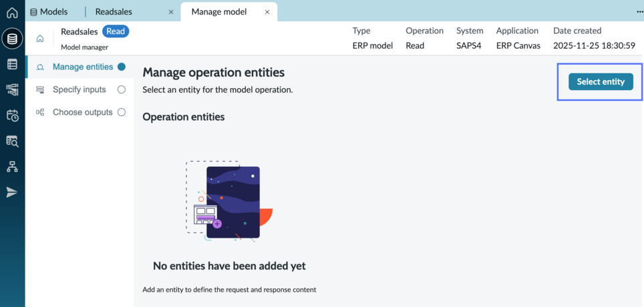The width and height of the screenshot is (644, 307).
Task: Open the calendar schedule icon in sidebar
Action: point(12,115)
